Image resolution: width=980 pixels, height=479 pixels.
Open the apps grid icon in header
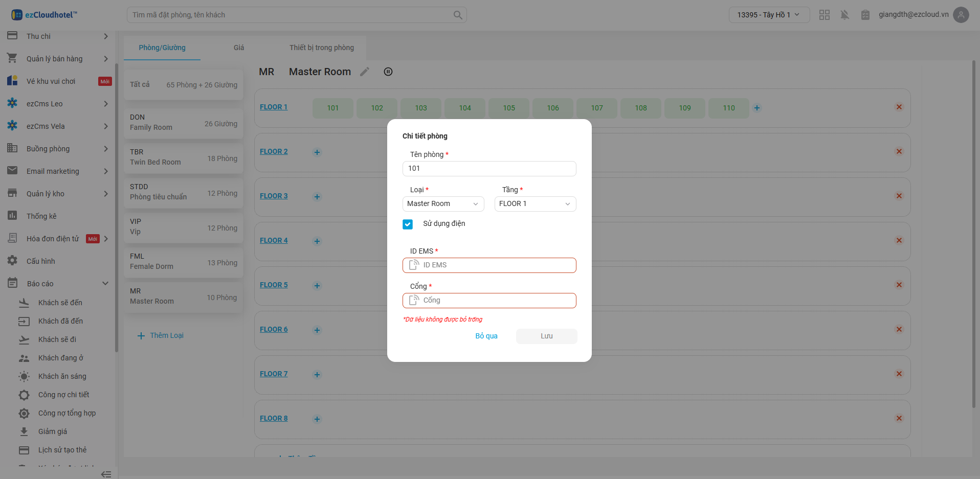click(x=824, y=15)
